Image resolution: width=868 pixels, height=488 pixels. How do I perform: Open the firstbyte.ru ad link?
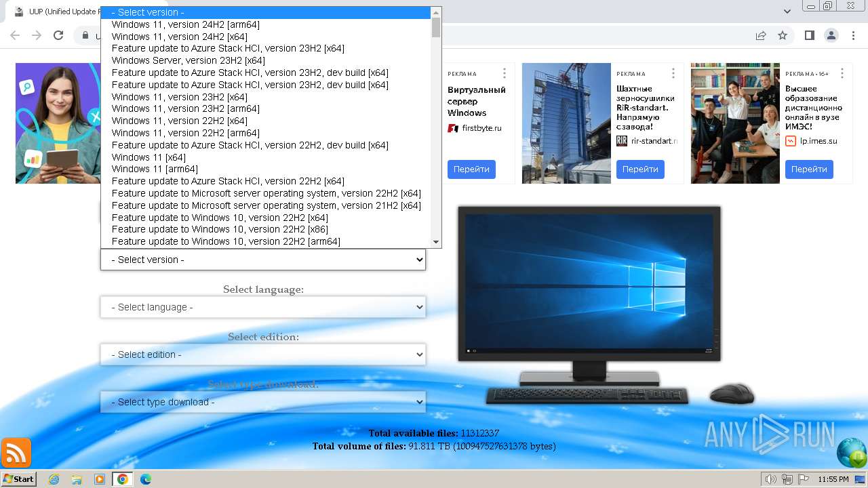click(x=481, y=128)
